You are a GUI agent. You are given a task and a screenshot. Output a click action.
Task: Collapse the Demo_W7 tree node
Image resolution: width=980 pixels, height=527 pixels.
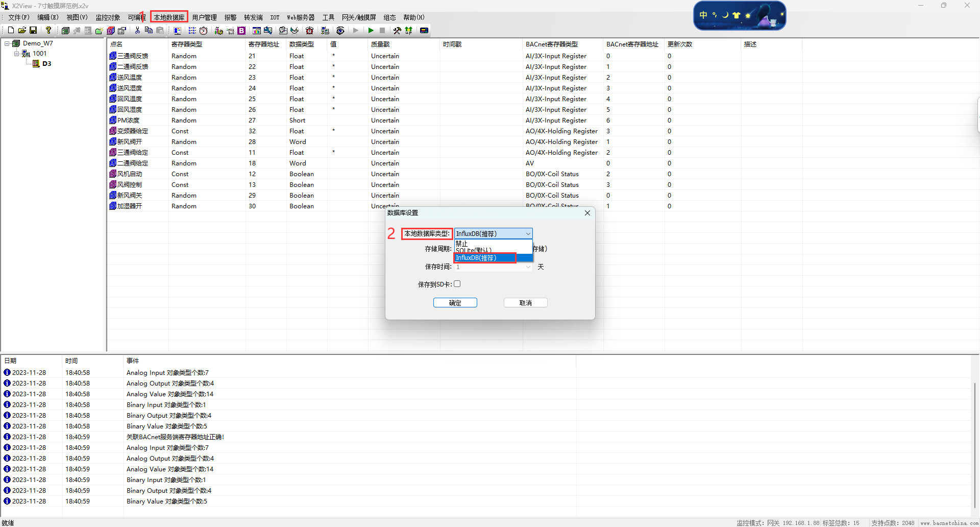[x=7, y=43]
